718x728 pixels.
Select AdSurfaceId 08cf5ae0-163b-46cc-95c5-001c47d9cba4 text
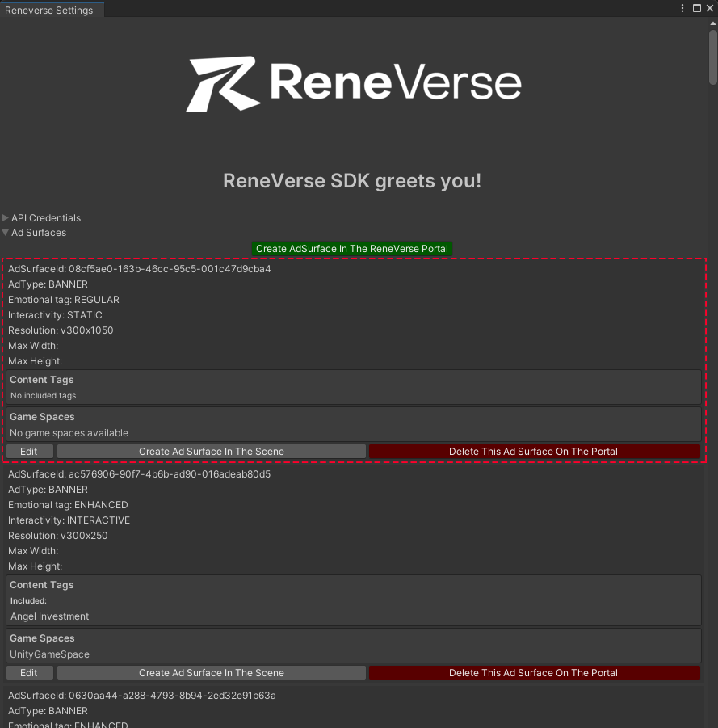coord(139,269)
